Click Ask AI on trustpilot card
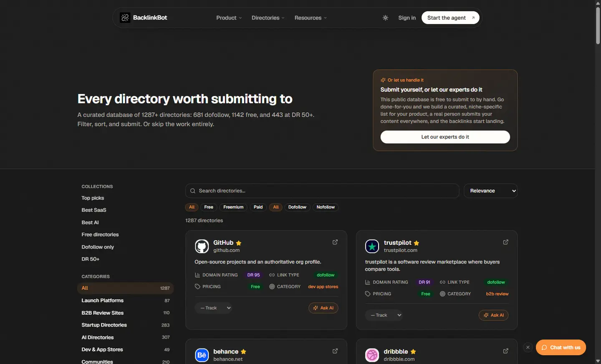 pos(494,315)
